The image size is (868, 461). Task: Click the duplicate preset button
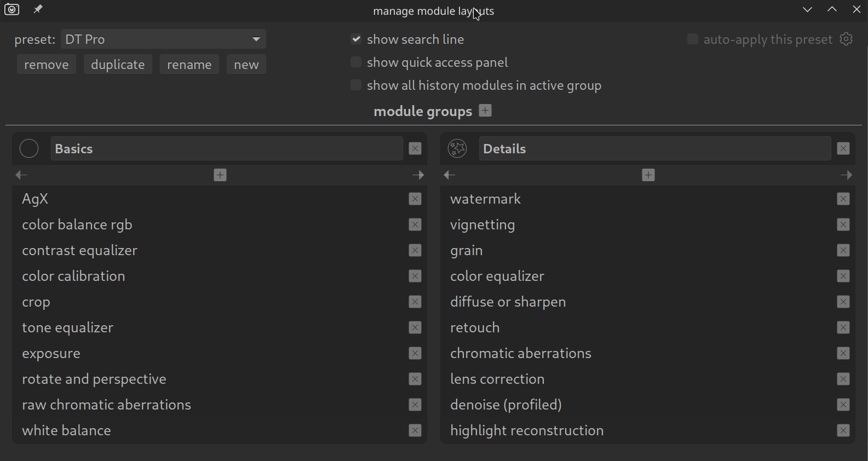[x=118, y=65]
